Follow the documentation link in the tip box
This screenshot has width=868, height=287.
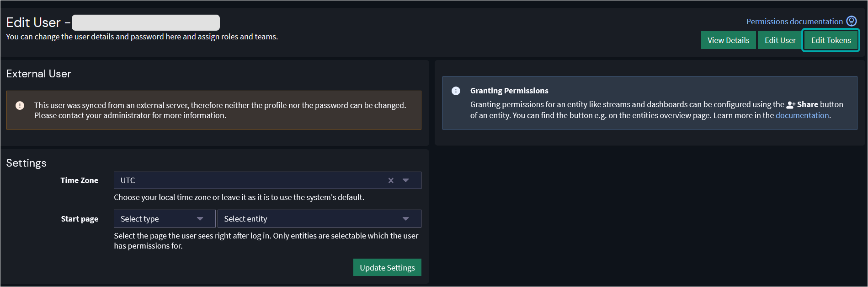tap(802, 115)
